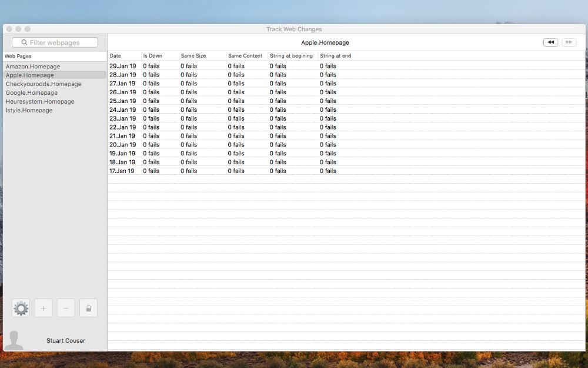Select the 22.Jan 19 date cell

123,127
